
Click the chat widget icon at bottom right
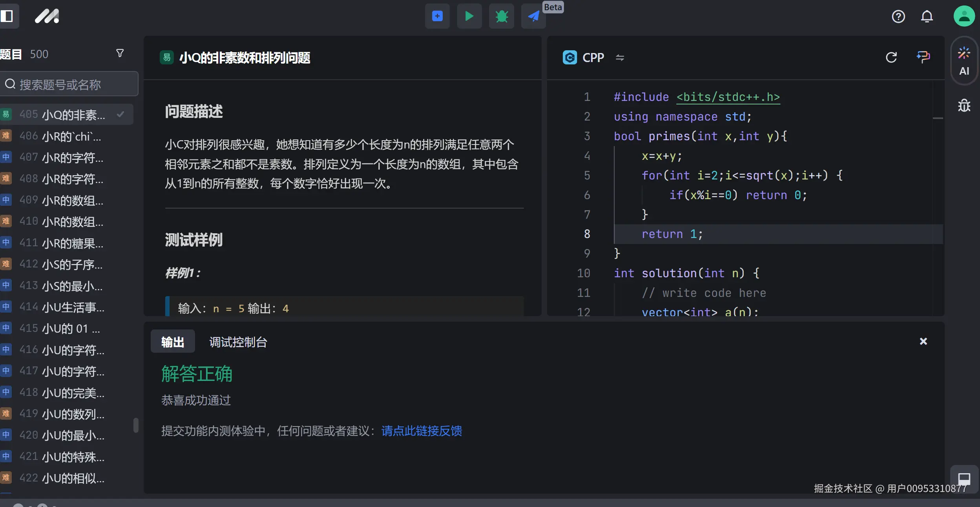point(964,479)
